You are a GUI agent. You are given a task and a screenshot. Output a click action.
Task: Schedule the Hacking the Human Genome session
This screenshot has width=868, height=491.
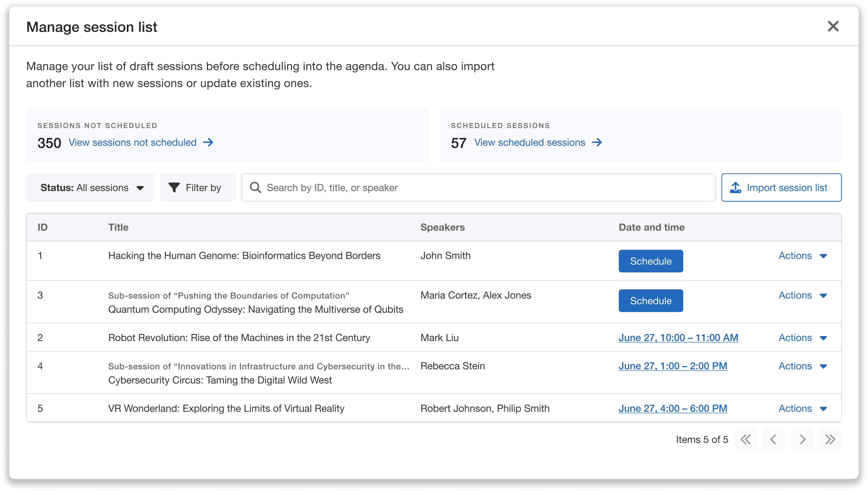[651, 261]
